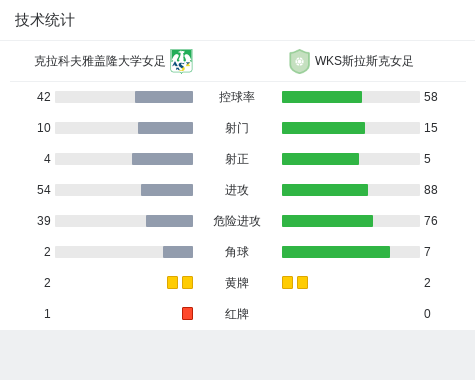The image size is (475, 380).
Task: Click the gray 射正 bar showing 4
Action: coord(162,159)
